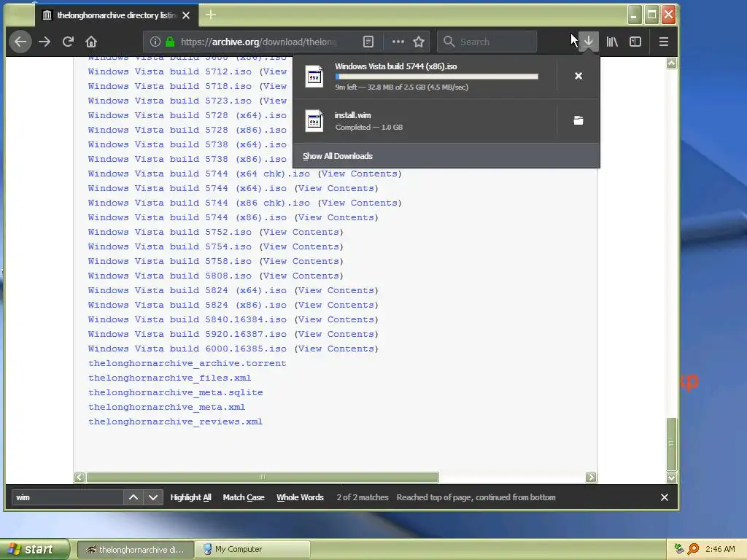View Contents of build 5744 (x64).iso

coord(336,188)
